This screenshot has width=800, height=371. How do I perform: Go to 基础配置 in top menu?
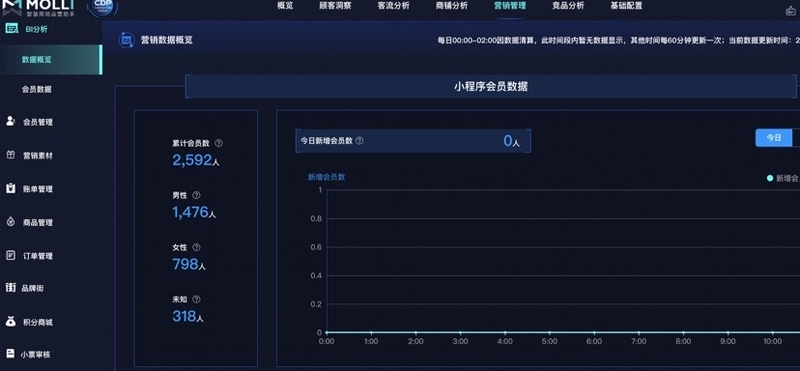pyautogui.click(x=626, y=6)
